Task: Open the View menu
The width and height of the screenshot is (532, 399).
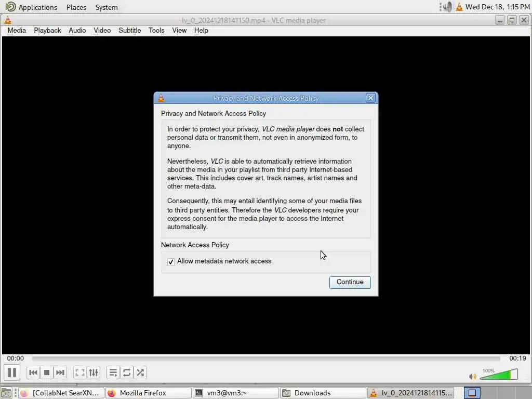Action: pyautogui.click(x=179, y=31)
